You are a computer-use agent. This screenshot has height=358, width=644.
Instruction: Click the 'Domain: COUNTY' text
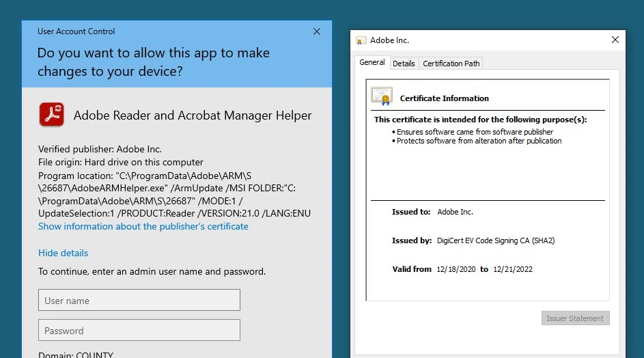pos(76,355)
